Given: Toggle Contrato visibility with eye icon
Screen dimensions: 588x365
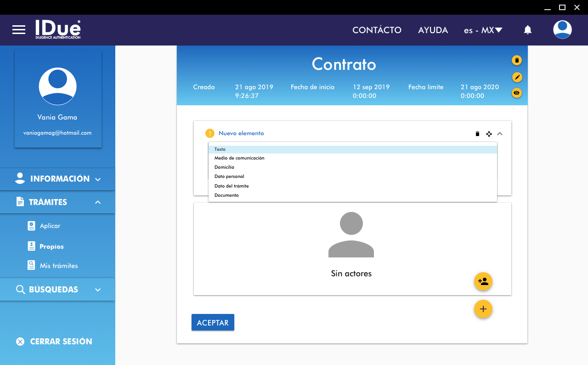Looking at the screenshot, I should click(x=517, y=93).
